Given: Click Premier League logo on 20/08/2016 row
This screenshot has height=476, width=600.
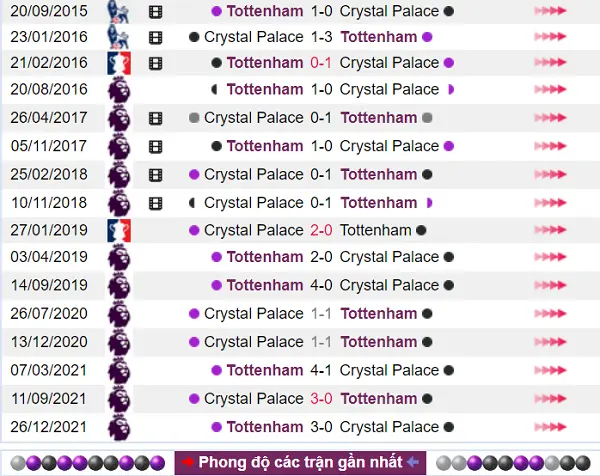Looking at the screenshot, I should coord(119,90).
